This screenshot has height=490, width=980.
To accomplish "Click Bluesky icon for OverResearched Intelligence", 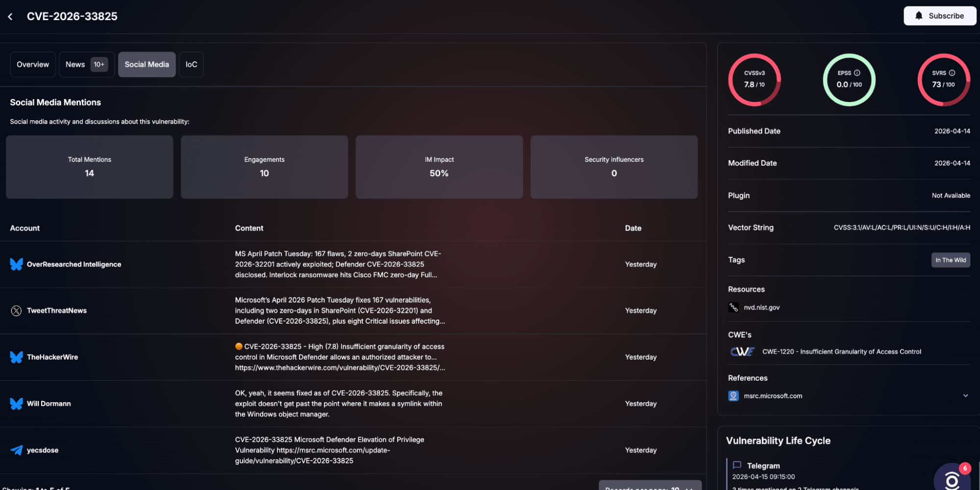I will point(16,264).
